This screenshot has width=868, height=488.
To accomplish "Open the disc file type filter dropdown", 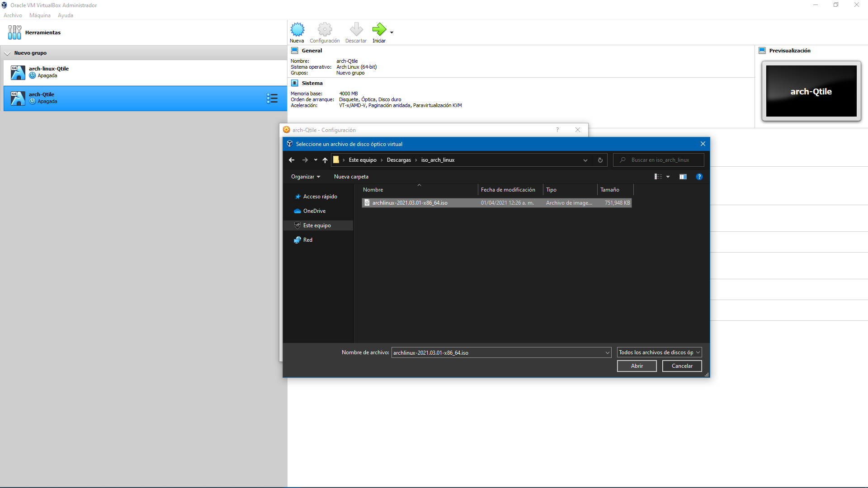I will coord(659,352).
